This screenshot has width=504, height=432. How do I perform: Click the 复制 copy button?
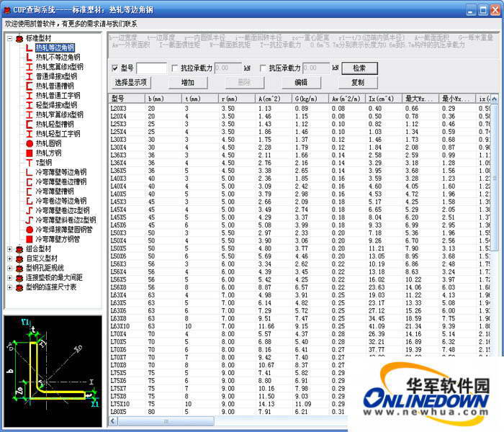point(358,83)
